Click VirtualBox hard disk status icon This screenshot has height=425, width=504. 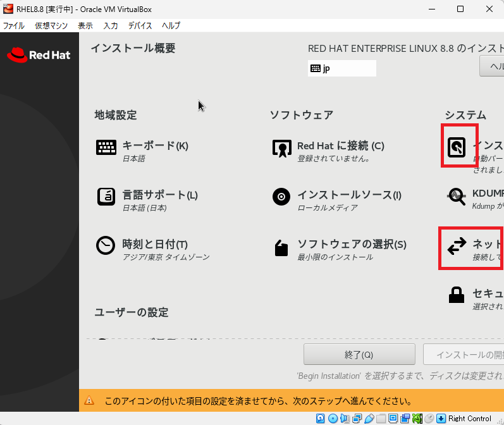tap(321, 418)
